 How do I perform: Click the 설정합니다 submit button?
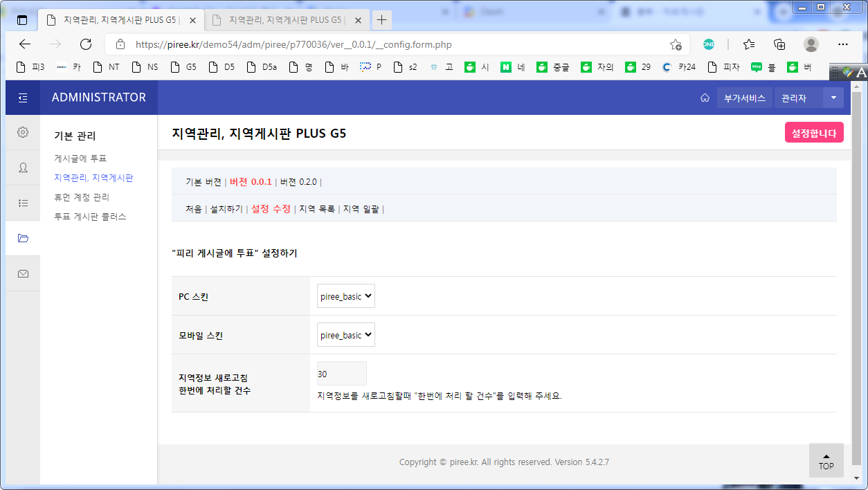coord(813,133)
